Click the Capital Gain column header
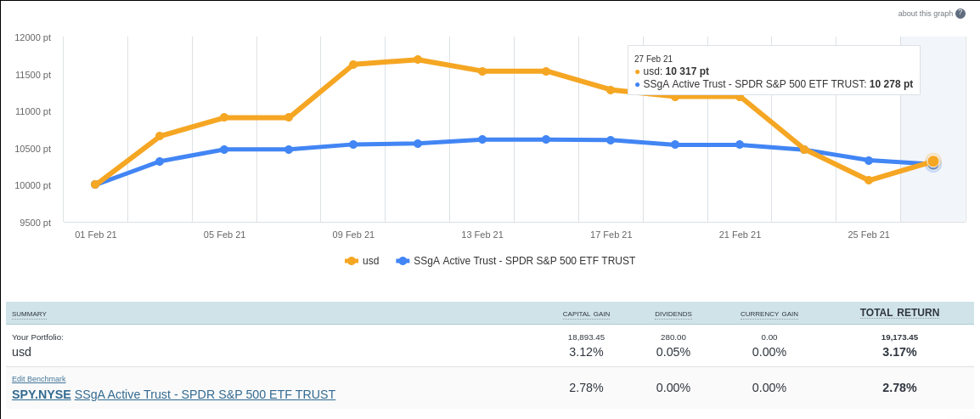The image size is (980, 419). tap(586, 314)
